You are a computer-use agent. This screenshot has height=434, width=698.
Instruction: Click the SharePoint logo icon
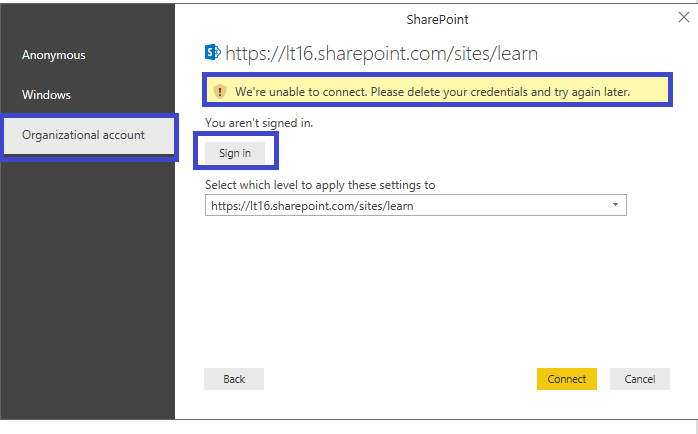point(212,52)
